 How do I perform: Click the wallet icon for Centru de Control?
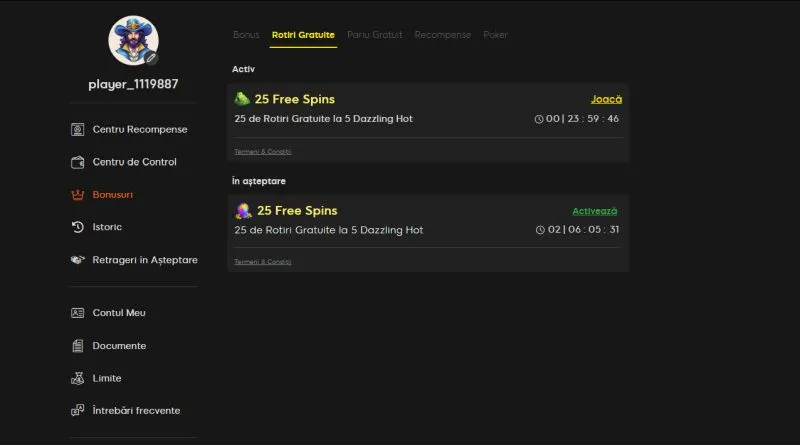78,162
